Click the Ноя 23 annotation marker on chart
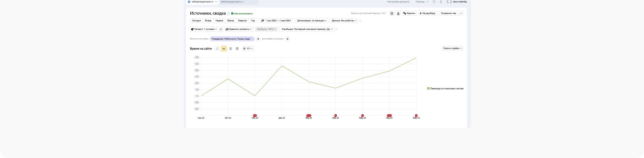The height and width of the screenshot is (158, 644). (255, 115)
